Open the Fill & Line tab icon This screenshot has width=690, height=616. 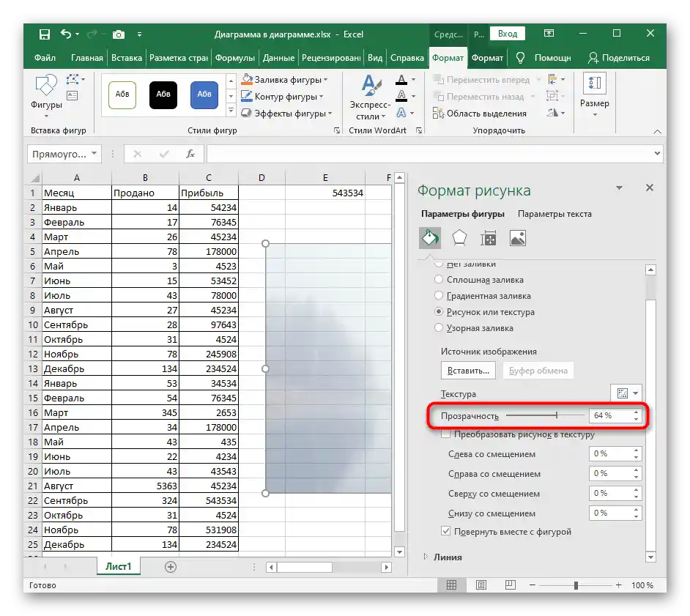click(429, 238)
